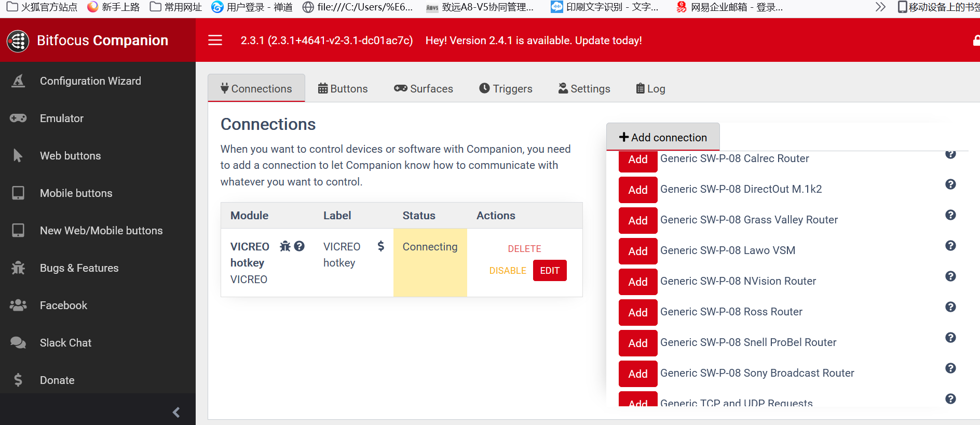Open Bugs & Features link
This screenshot has width=980, height=425.
click(98, 268)
